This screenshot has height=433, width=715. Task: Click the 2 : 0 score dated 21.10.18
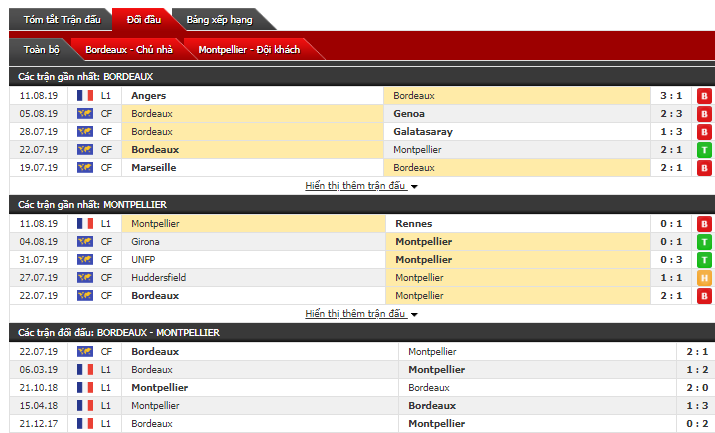pyautogui.click(x=697, y=388)
